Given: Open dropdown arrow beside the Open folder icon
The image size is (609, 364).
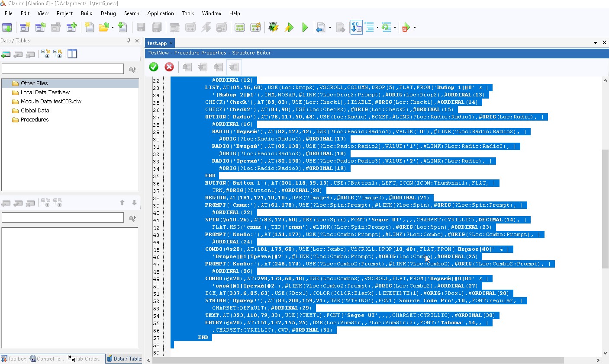Looking at the screenshot, I should click(113, 28).
